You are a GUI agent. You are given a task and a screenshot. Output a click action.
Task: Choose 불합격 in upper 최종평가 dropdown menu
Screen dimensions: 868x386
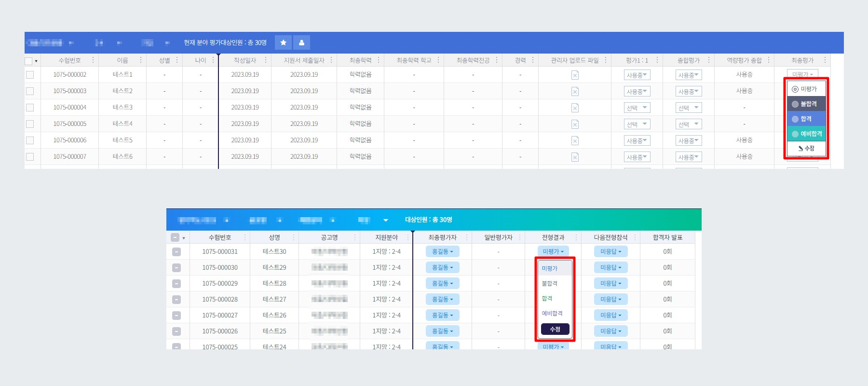click(x=806, y=104)
